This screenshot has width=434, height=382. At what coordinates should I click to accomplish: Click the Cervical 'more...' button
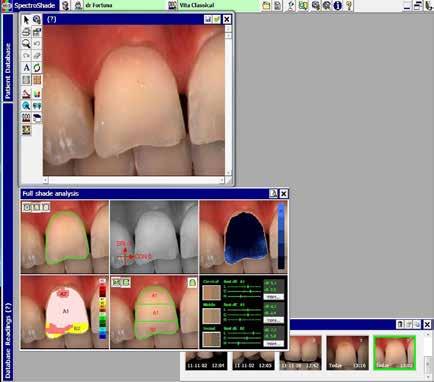pyautogui.click(x=274, y=297)
